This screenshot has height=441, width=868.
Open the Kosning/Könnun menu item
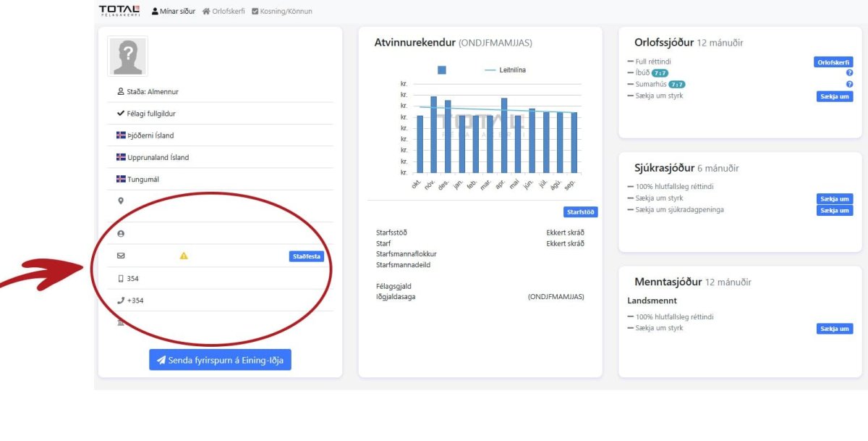click(282, 12)
